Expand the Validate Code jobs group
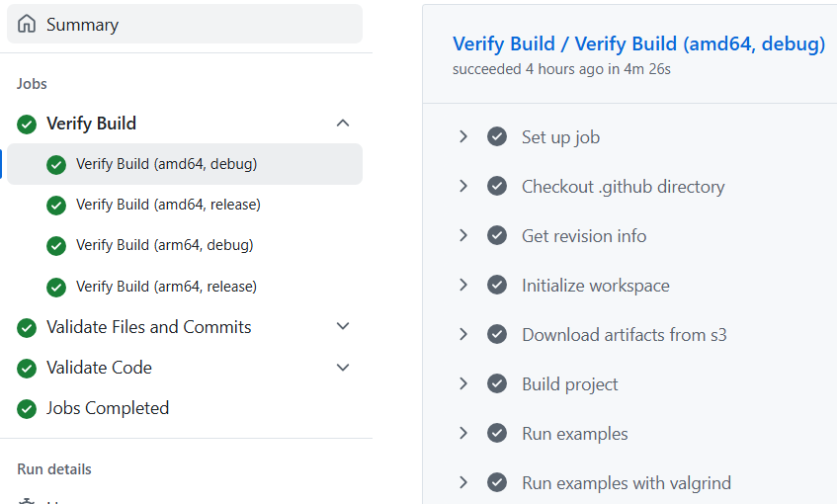837x504 pixels. [343, 368]
